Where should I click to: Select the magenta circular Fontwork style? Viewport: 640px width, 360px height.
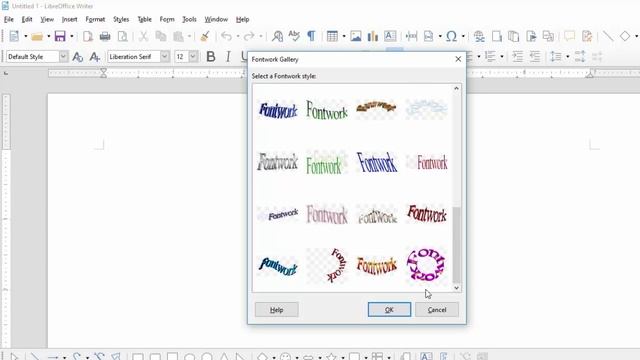point(426,265)
